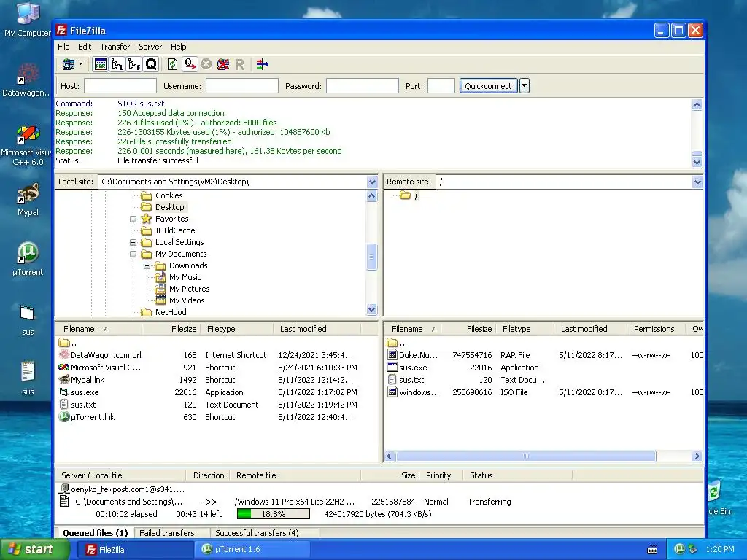Click the 18.8% transfer progress bar
Screen dimensions: 747x560
click(274, 514)
